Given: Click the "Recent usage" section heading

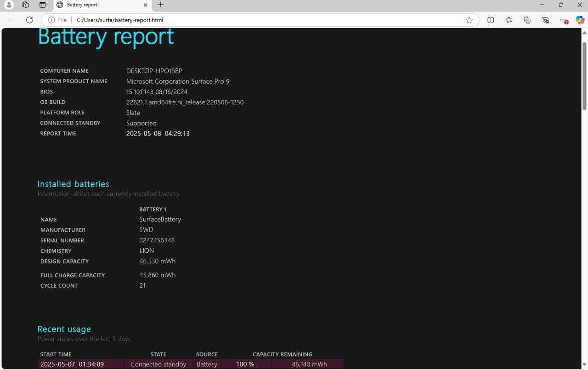Looking at the screenshot, I should 64,329.
